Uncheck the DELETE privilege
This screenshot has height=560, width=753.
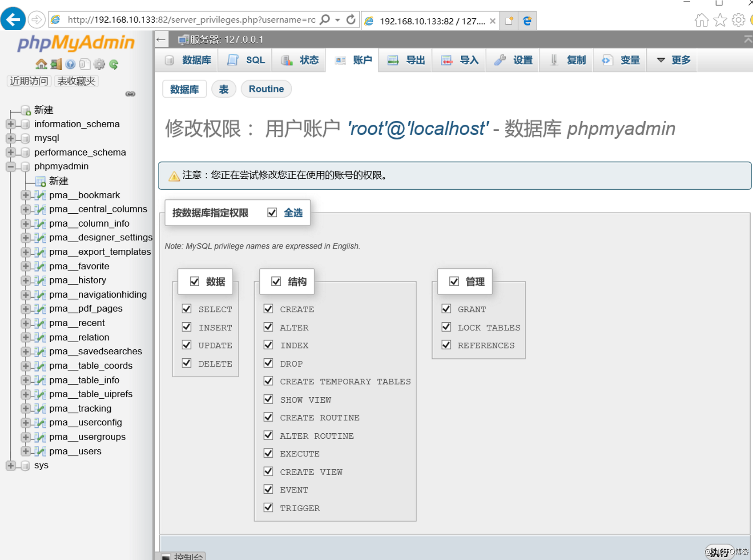(186, 363)
